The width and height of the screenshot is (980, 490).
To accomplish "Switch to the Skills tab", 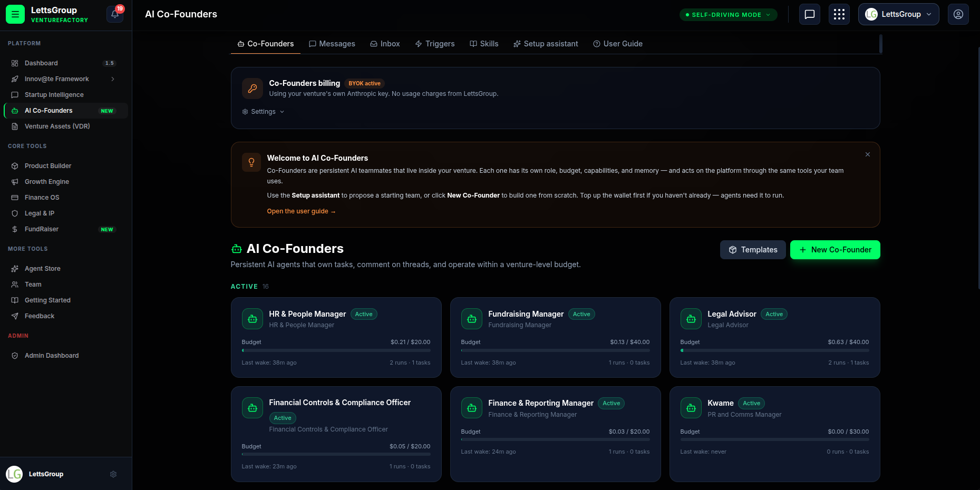I will coord(484,44).
